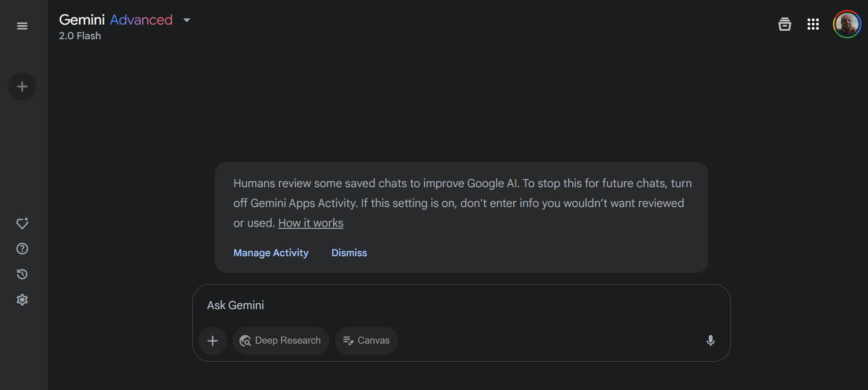This screenshot has height=390, width=868.
Task: Click Manage Activity button
Action: click(271, 253)
